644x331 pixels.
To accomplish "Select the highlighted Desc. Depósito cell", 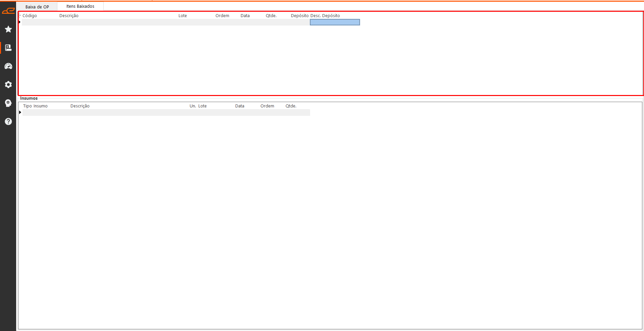I will point(335,22).
